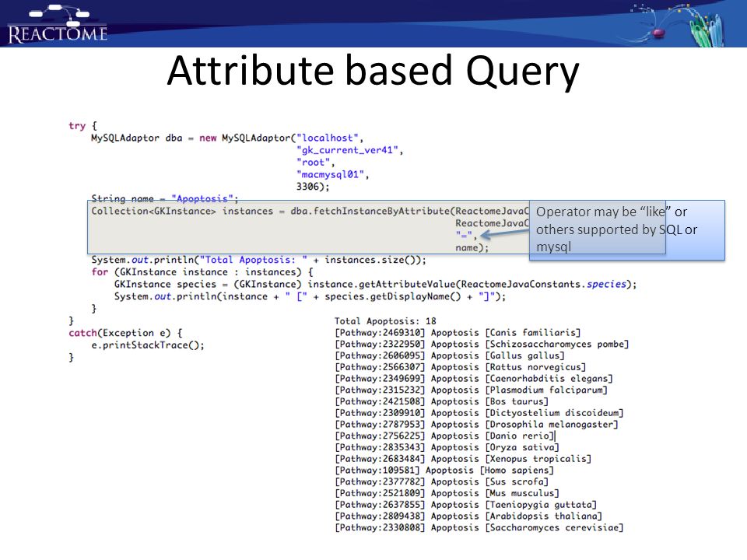Click the callout note about "like" operator
The height and width of the screenshot is (560, 747).
pos(627,230)
